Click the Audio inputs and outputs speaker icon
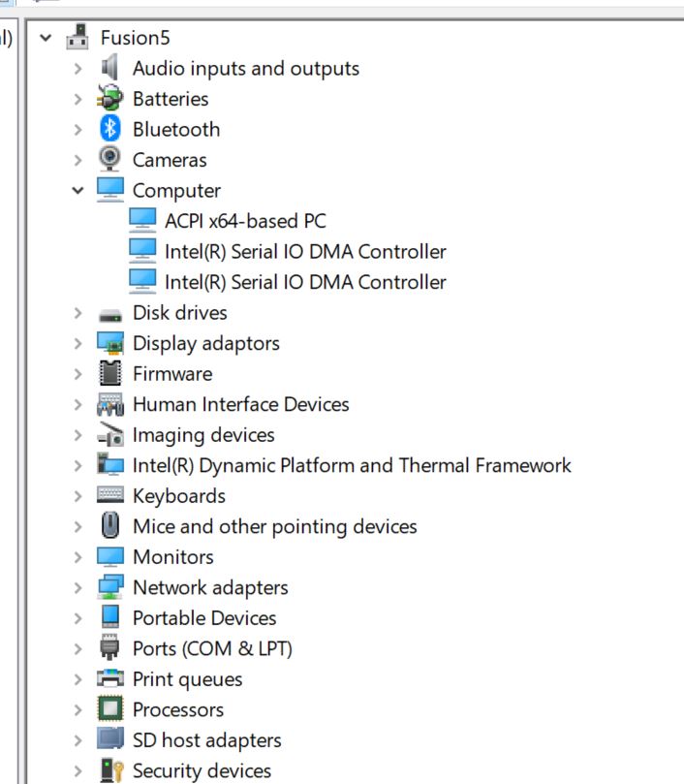Image resolution: width=684 pixels, height=784 pixels. click(111, 68)
